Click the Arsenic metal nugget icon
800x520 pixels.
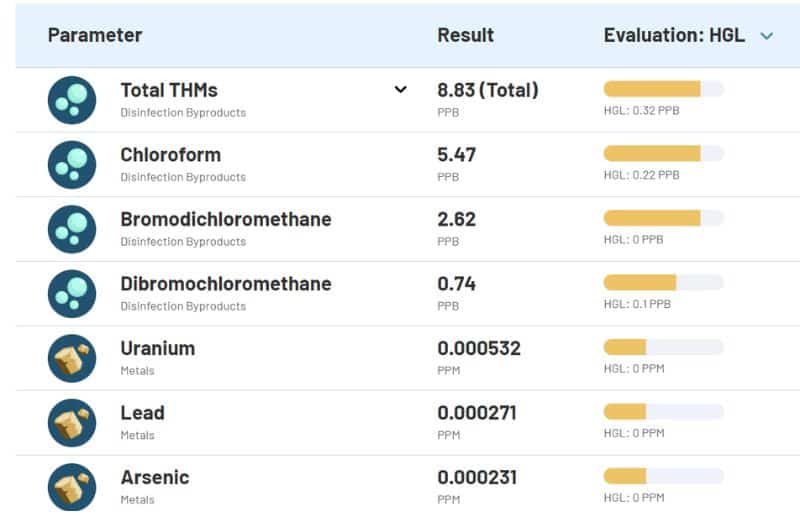[x=72, y=487]
